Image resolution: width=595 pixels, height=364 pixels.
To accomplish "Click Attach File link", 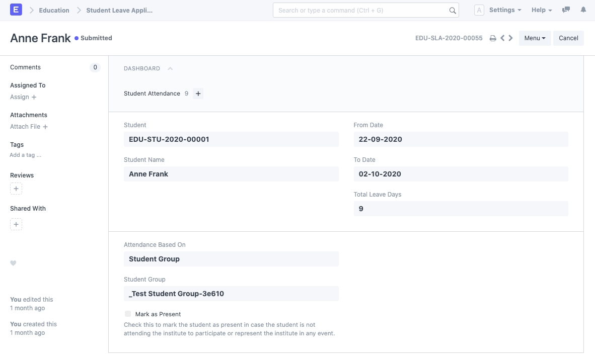I will [x=29, y=127].
